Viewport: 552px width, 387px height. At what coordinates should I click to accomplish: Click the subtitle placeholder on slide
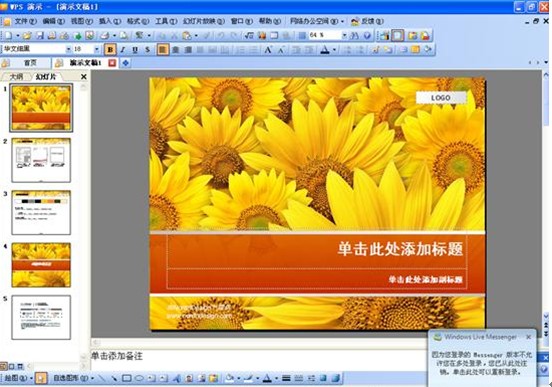pyautogui.click(x=426, y=279)
